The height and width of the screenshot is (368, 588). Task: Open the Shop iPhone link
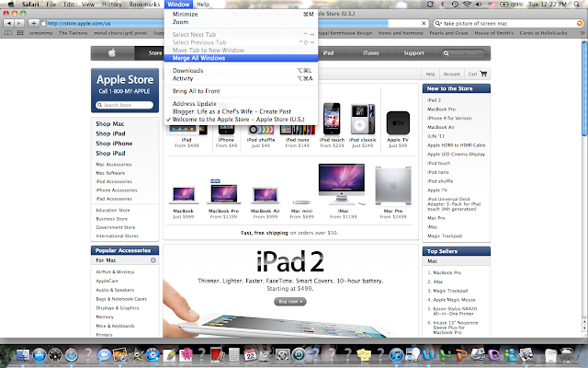pos(114,144)
